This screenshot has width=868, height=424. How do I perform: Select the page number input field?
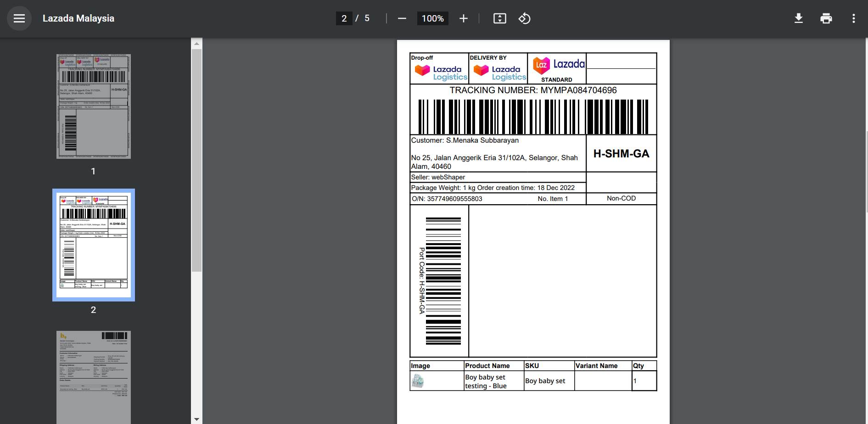344,18
